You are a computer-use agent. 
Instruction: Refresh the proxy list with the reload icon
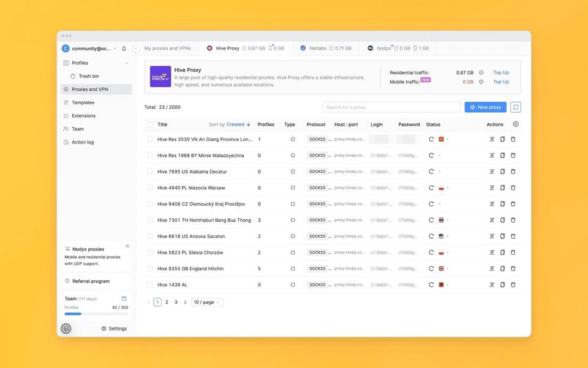tap(516, 107)
